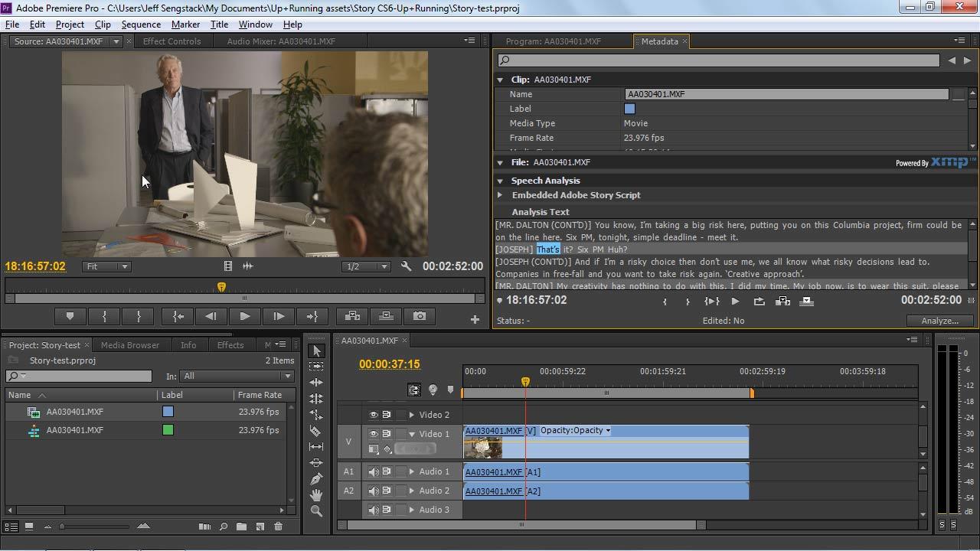Screen dimensions: 980x551
Task: Open the Sequence menu
Action: (x=141, y=24)
